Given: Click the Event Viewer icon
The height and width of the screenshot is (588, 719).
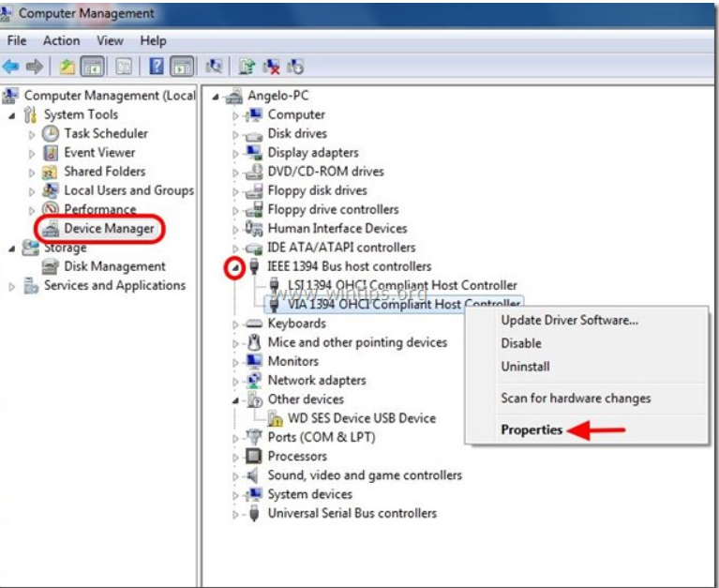Looking at the screenshot, I should point(51,152).
